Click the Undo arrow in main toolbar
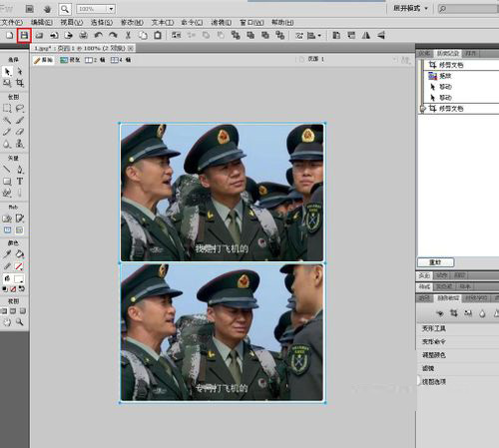The image size is (499, 448). point(98,35)
